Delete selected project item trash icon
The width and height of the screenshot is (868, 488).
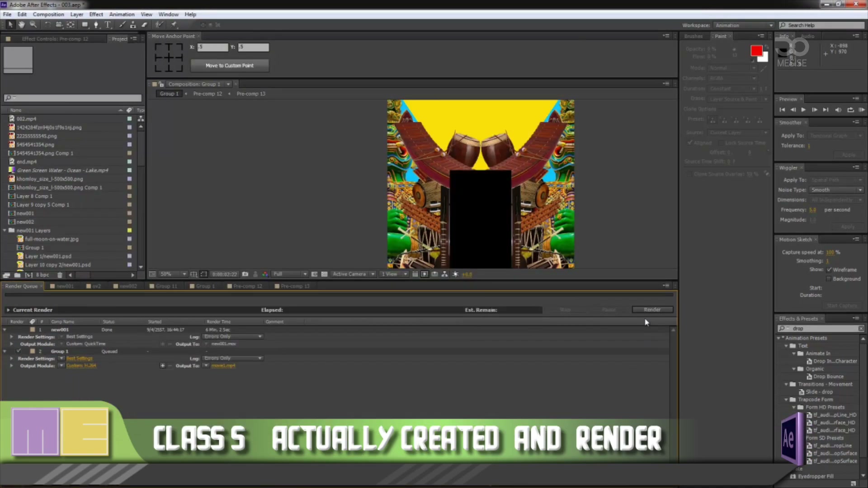point(60,275)
